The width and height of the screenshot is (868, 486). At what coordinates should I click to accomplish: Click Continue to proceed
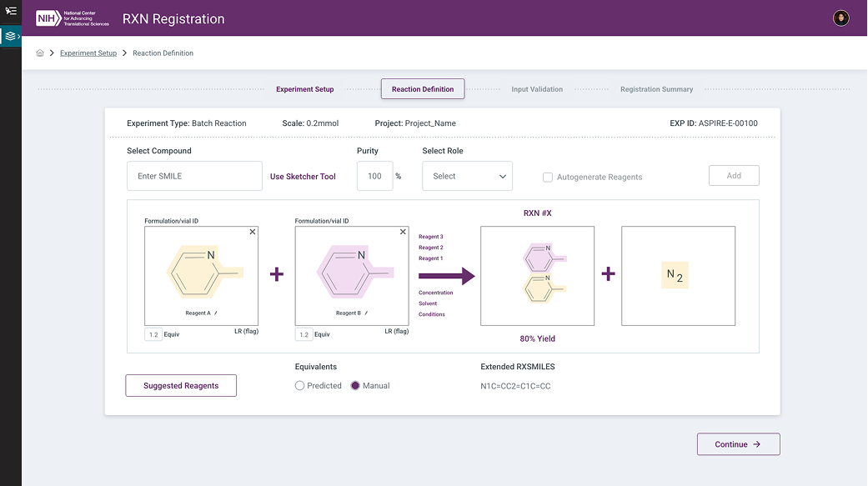(x=738, y=444)
